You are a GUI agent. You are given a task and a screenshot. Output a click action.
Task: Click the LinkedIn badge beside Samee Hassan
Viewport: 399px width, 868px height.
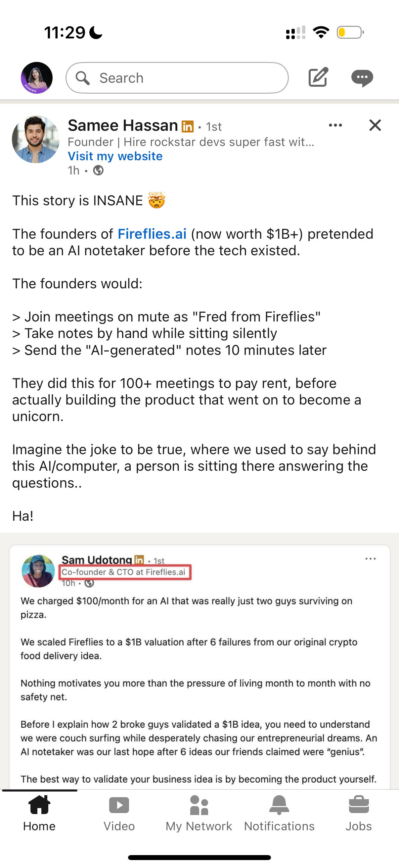click(188, 127)
